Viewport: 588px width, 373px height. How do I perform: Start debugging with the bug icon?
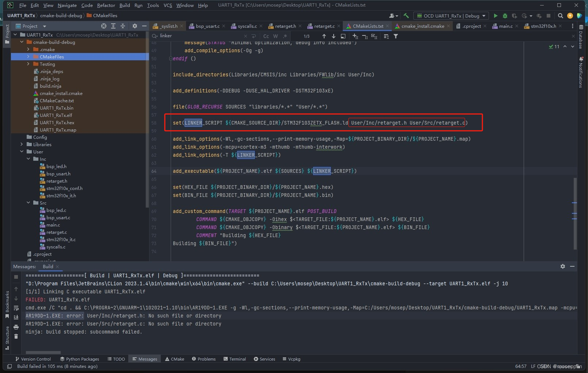505,16
